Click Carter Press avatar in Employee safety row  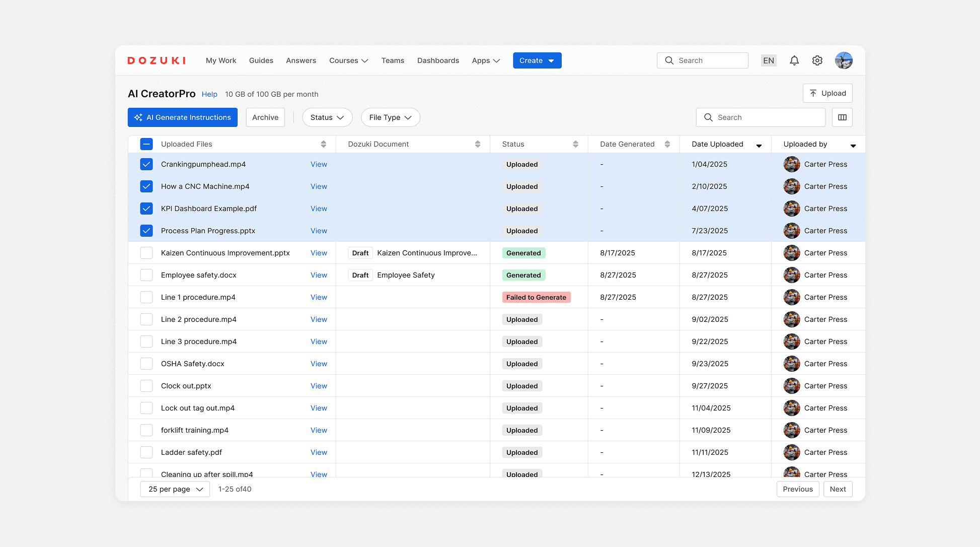[792, 275]
